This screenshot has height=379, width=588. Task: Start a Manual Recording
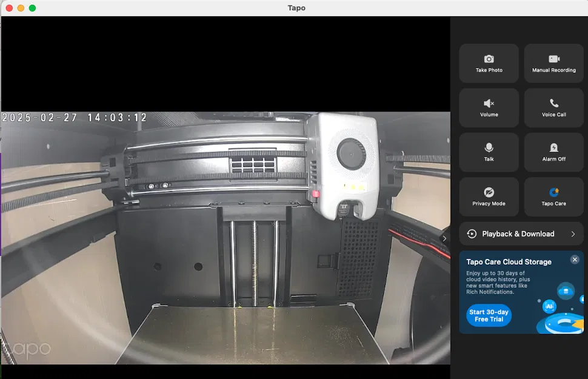(553, 59)
